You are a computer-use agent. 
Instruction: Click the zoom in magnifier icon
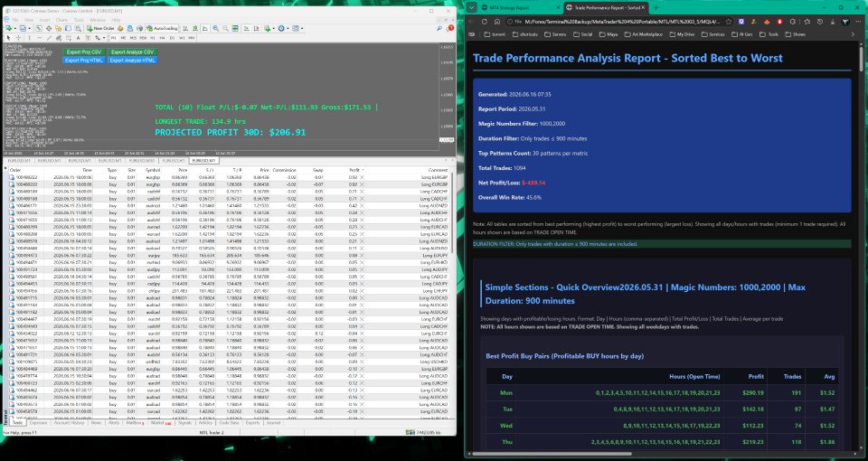pos(215,28)
